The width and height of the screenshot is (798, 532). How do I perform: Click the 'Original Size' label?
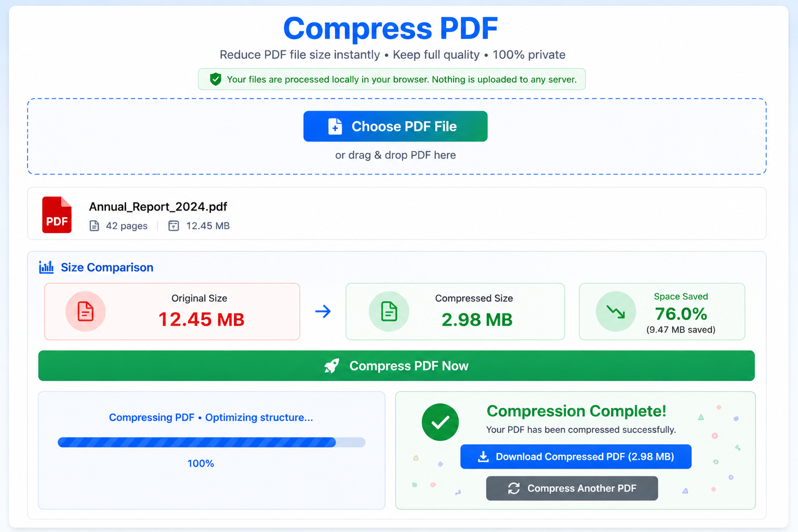point(199,298)
